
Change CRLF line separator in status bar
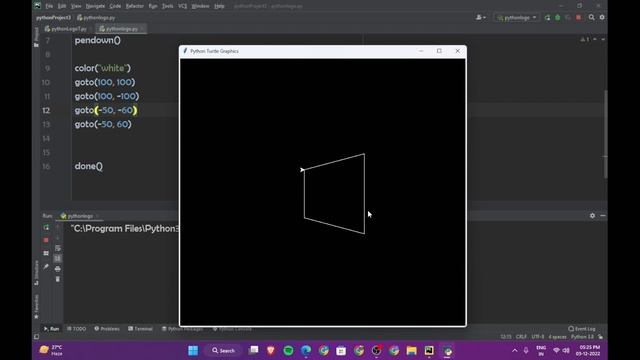click(x=521, y=337)
